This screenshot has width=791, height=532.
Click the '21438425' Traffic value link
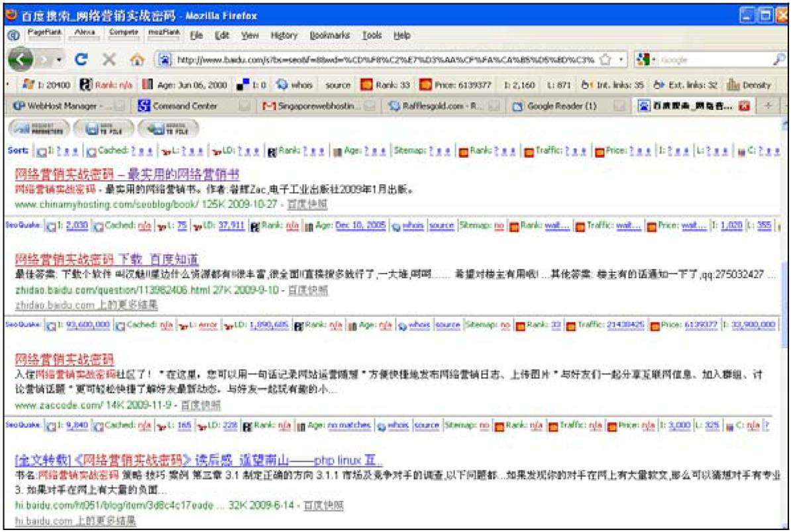click(625, 324)
